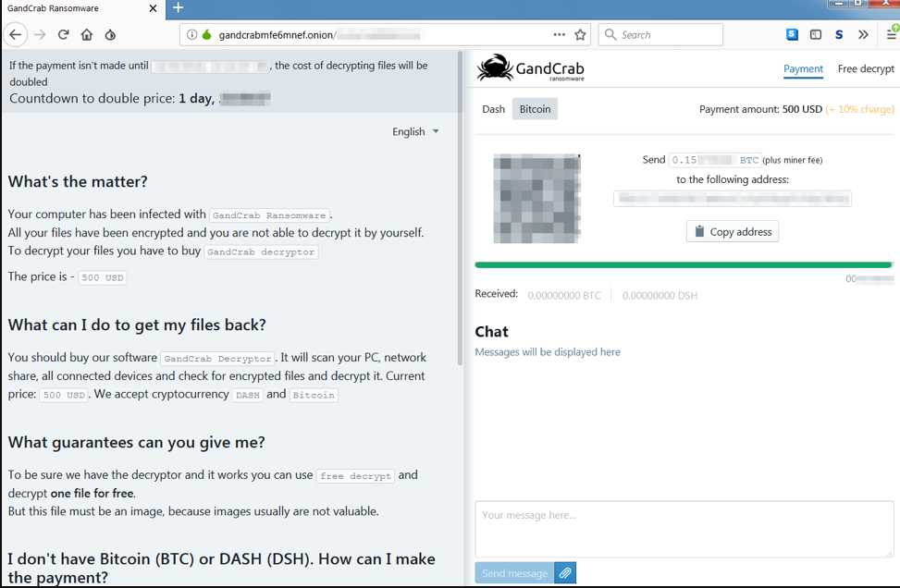
Task: Click the 'What guarantees can you give me?' heading
Action: click(x=137, y=442)
